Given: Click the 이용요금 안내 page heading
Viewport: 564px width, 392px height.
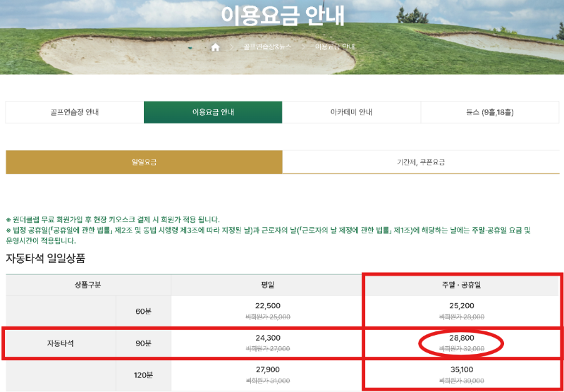Looking at the screenshot, I should (x=283, y=16).
